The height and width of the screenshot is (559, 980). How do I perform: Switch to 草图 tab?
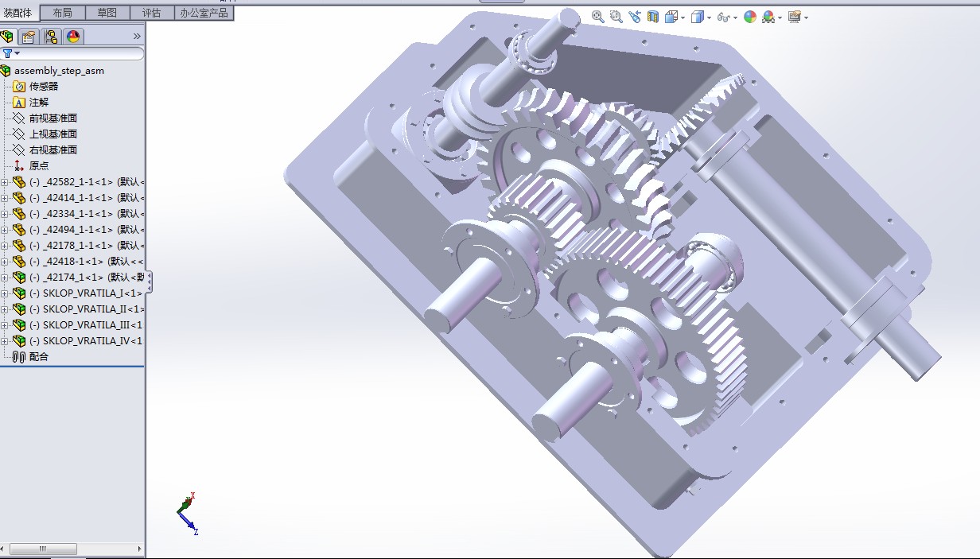(107, 13)
